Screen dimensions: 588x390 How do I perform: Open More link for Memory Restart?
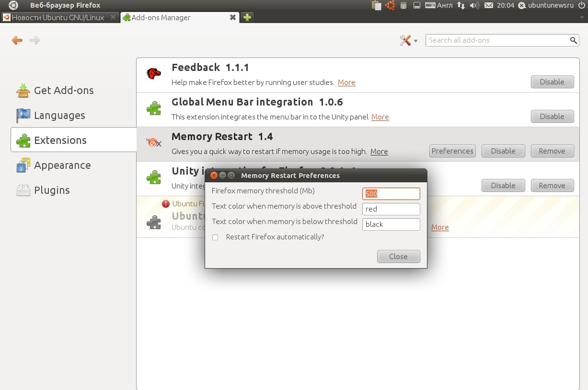(x=379, y=152)
